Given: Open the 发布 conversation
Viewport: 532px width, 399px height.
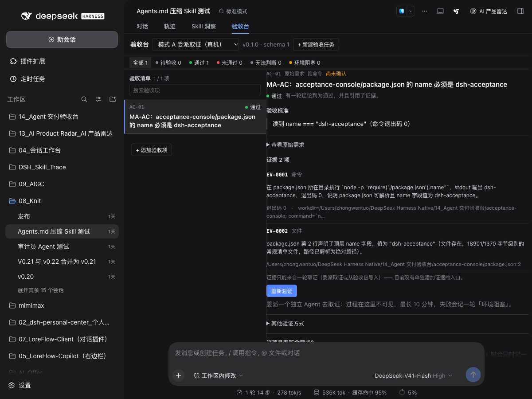Looking at the screenshot, I should (x=62, y=216).
